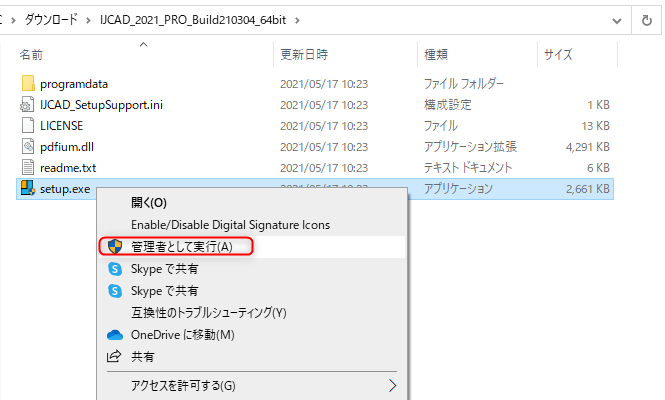Click the first Skype share icon
The image size is (665, 400).
(115, 269)
